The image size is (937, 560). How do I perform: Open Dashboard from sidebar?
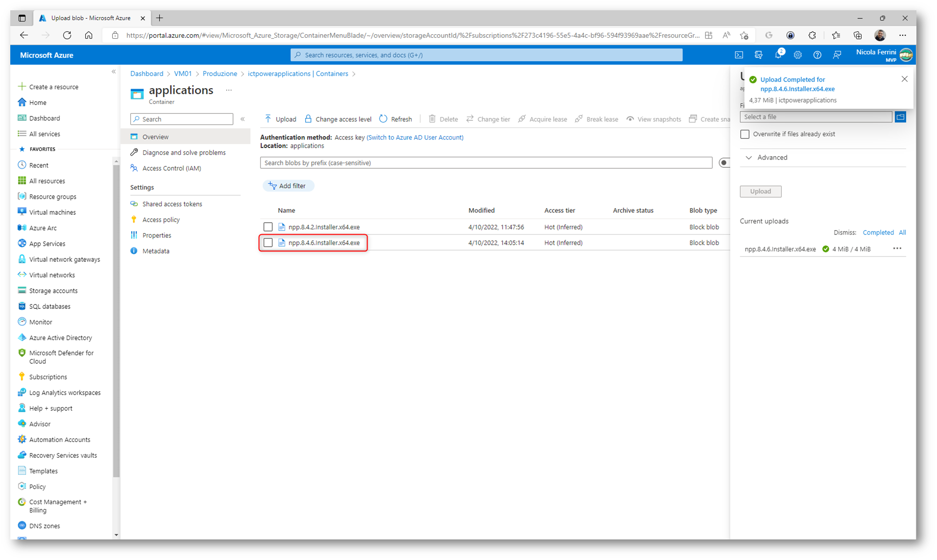coord(39,118)
